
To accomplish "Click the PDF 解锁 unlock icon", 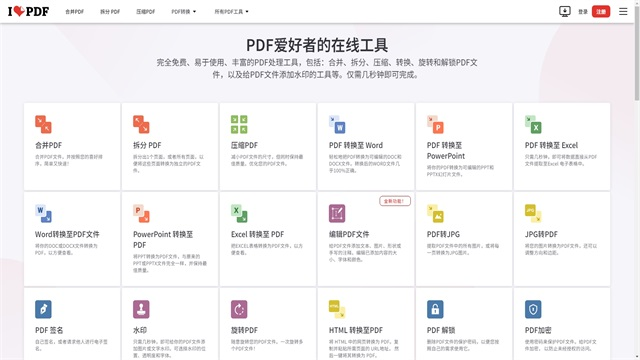I will [x=435, y=309].
